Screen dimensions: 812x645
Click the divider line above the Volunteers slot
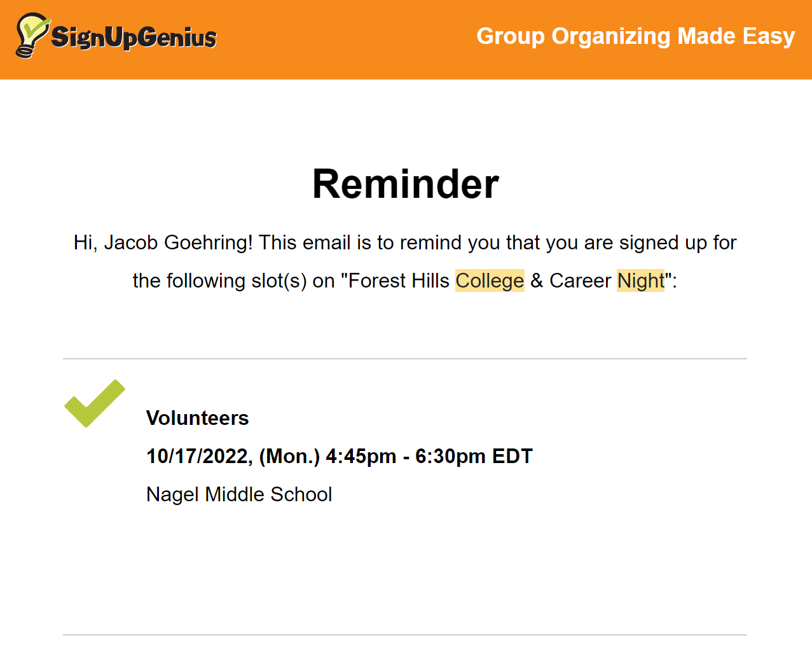click(405, 359)
